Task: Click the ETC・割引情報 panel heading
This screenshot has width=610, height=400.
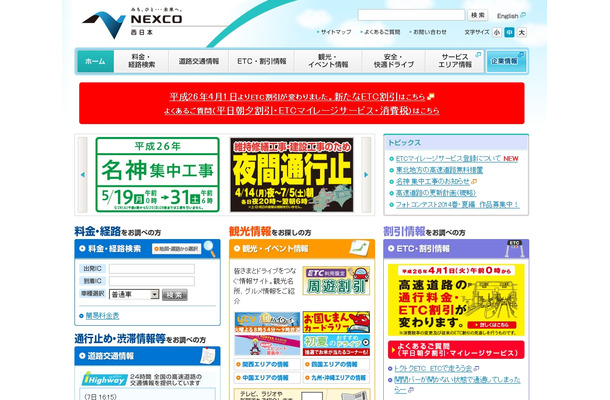Action: [x=423, y=249]
